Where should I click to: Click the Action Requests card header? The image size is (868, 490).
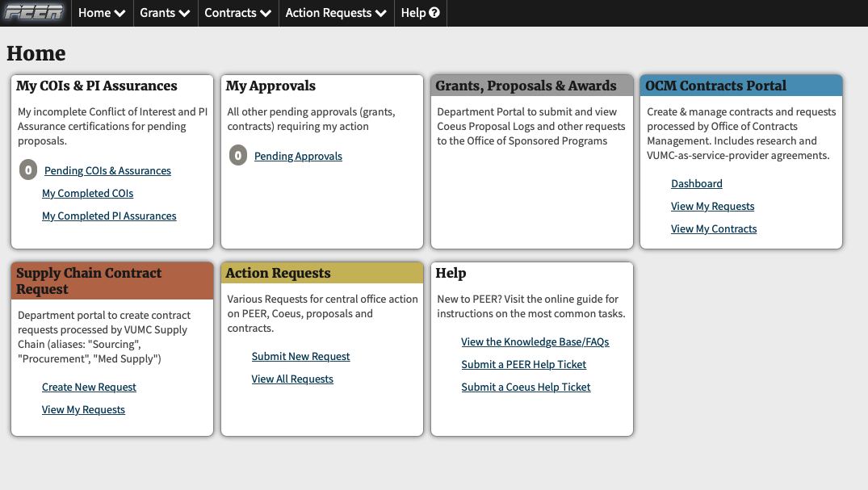point(322,273)
